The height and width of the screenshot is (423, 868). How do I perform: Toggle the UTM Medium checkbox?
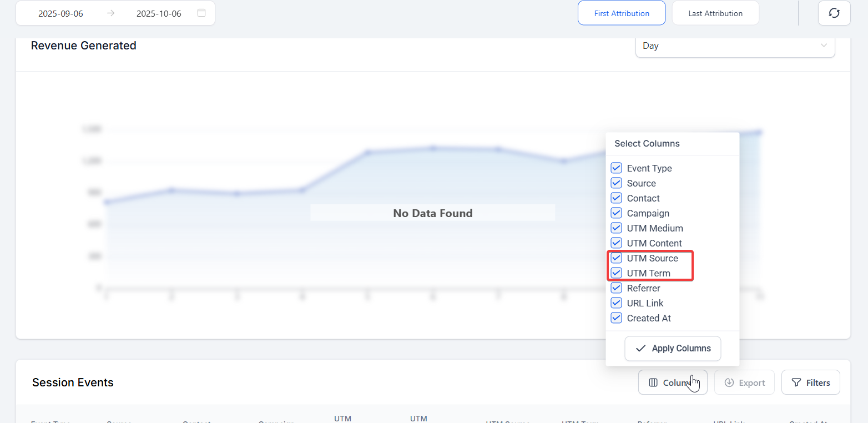616,228
